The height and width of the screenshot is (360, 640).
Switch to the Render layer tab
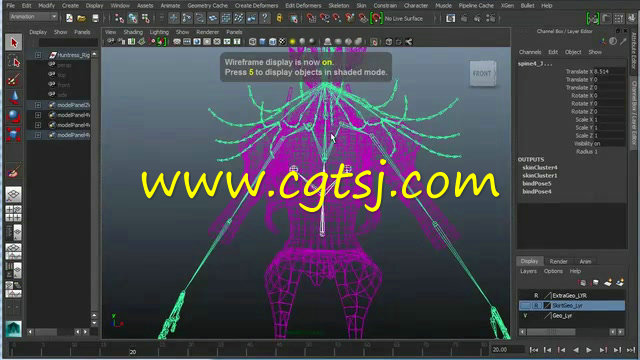pyautogui.click(x=558, y=262)
